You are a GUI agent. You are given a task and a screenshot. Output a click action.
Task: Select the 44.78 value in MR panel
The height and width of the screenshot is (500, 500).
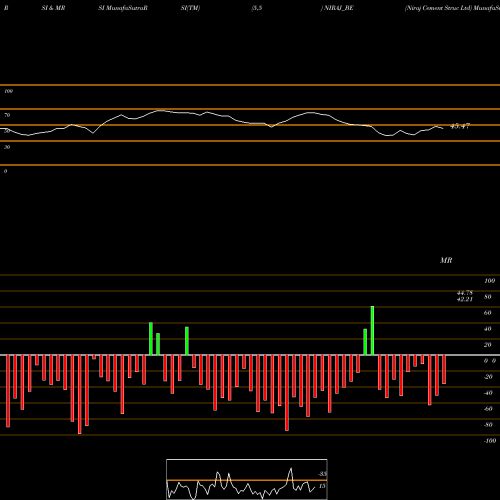tap(465, 293)
